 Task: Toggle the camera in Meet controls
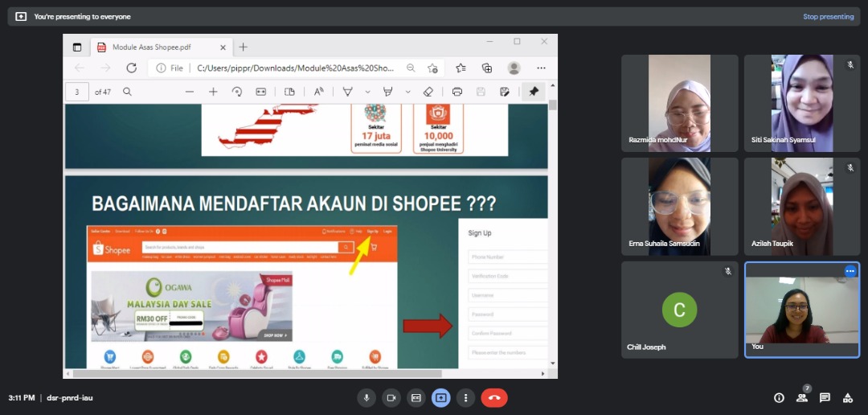pos(391,398)
